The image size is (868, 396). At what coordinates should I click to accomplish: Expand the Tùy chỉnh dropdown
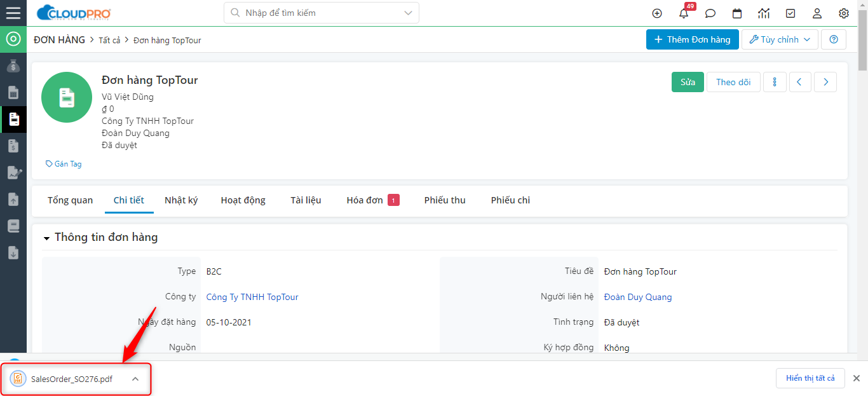780,39
